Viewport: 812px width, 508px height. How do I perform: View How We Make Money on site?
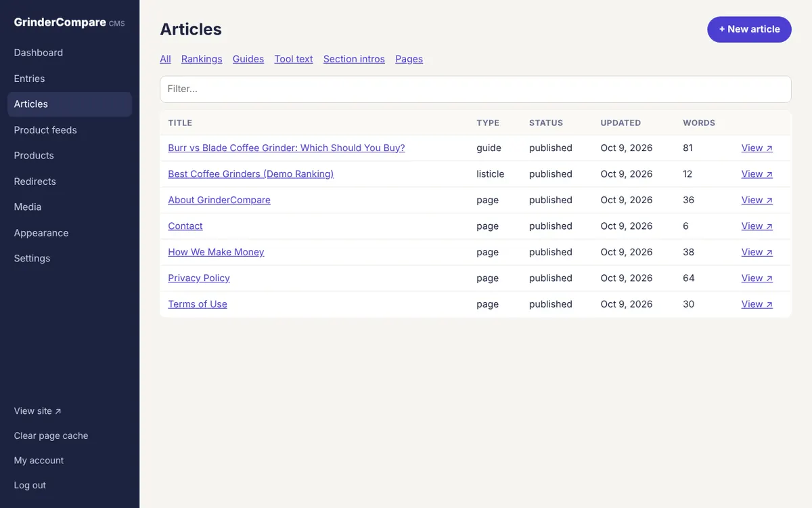tap(757, 252)
